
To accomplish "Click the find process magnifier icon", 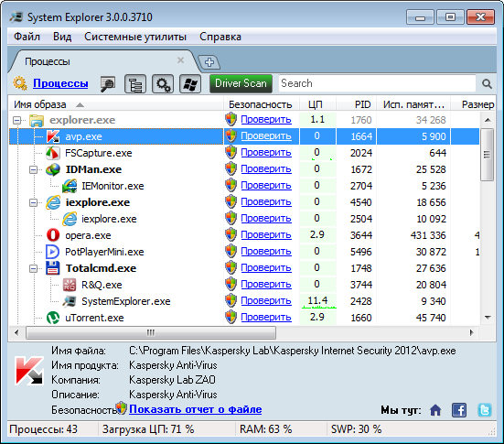I will pyautogui.click(x=108, y=84).
